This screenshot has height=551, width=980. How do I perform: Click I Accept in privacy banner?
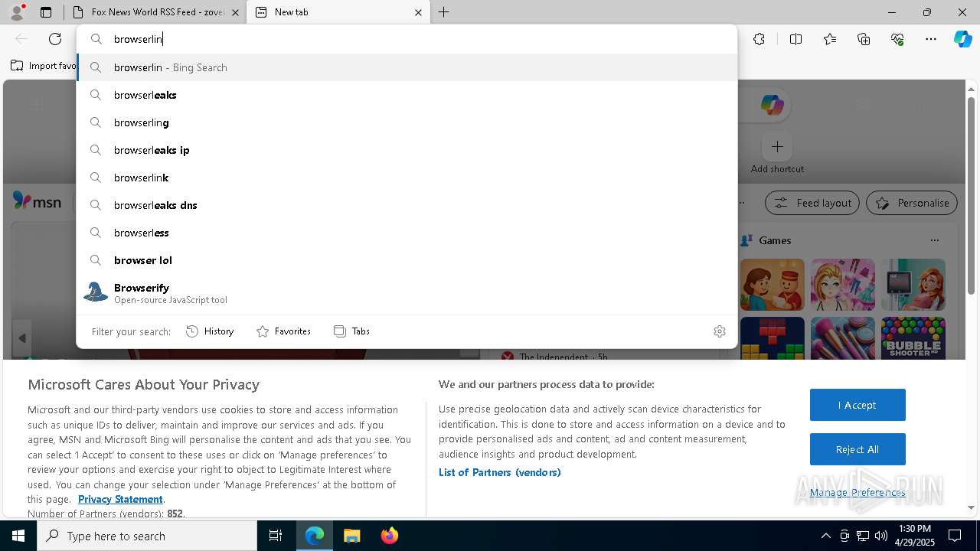857,405
